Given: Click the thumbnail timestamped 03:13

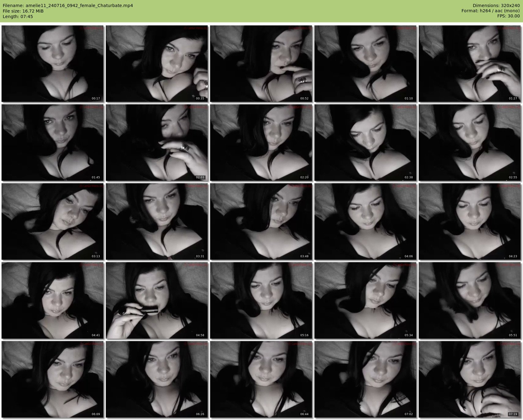Looking at the screenshot, I should coord(53,221).
